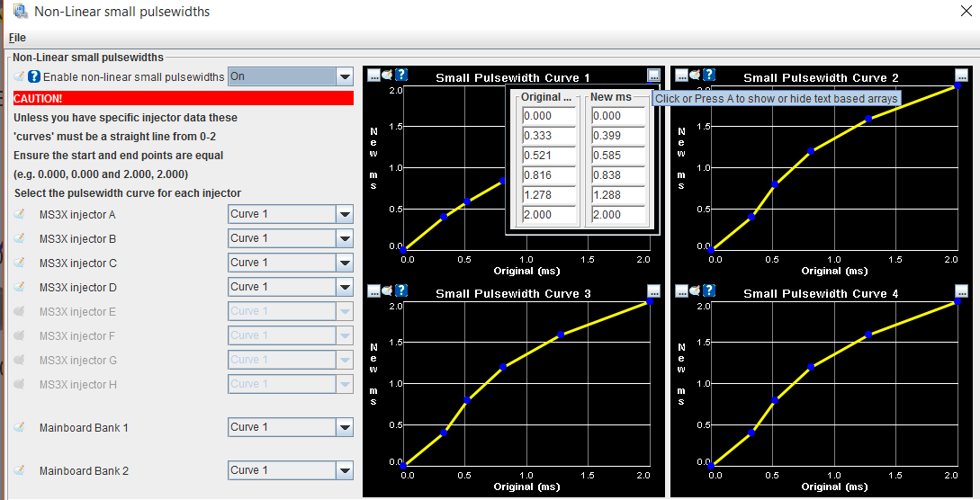Click the left options button on Curve 3
Image resolution: width=980 pixels, height=500 pixels.
pos(373,290)
